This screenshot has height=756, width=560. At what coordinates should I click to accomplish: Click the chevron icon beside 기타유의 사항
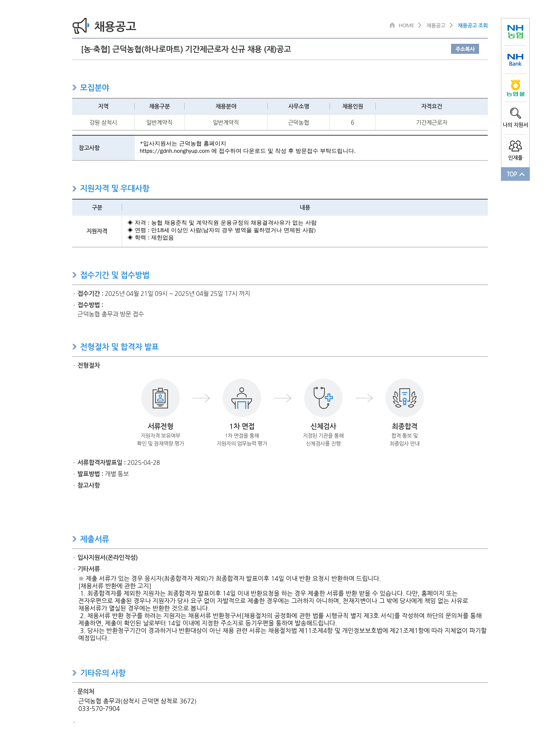(x=74, y=673)
